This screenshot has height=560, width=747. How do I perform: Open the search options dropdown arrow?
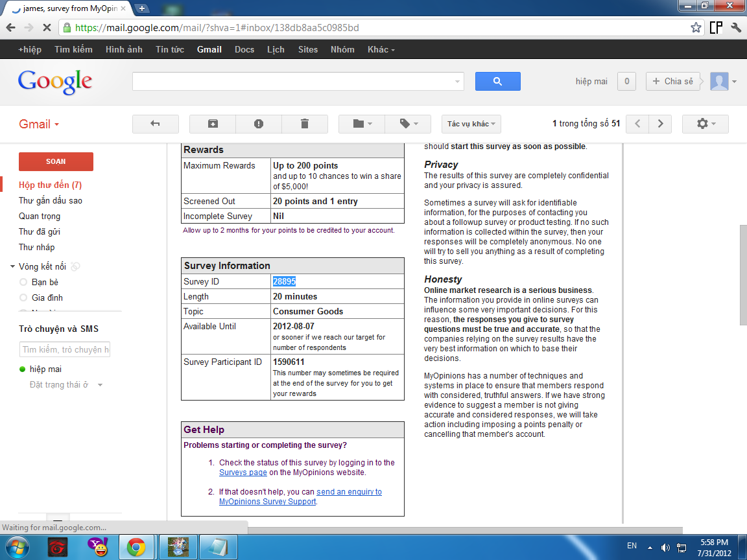pyautogui.click(x=457, y=82)
